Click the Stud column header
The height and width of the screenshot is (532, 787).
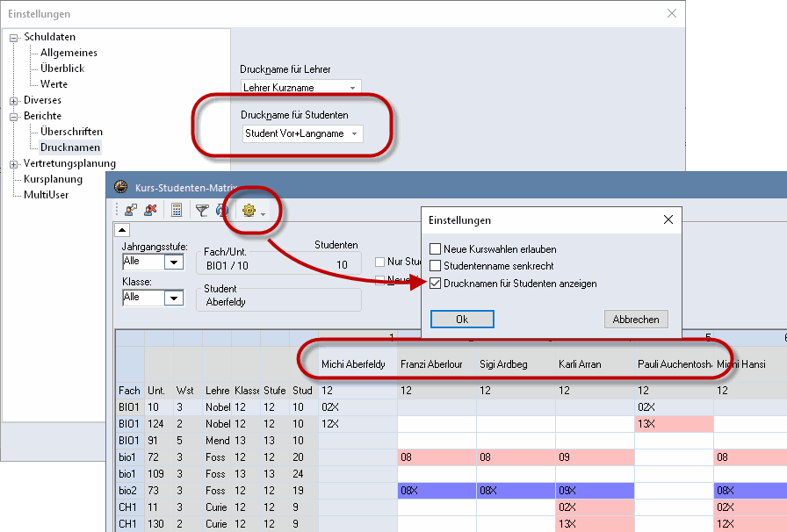(x=303, y=391)
